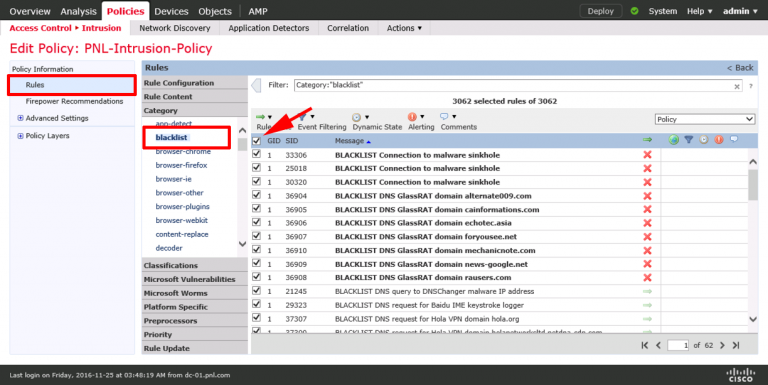Click the filter help question mark
Screen dimensions: 768x385
point(751,86)
